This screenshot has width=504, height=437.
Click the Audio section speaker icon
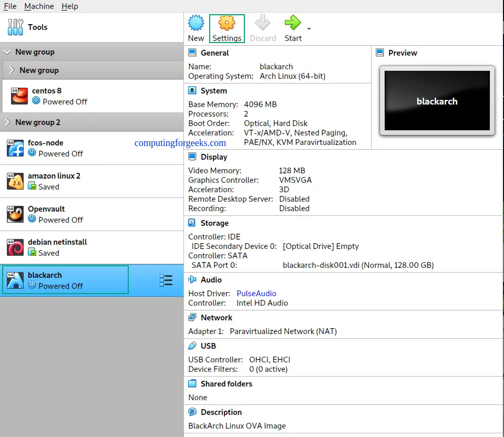(192, 279)
